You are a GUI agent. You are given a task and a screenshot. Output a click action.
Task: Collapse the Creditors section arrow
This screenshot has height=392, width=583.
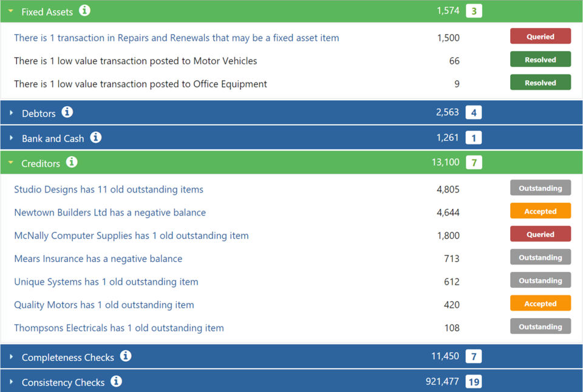pyautogui.click(x=10, y=163)
